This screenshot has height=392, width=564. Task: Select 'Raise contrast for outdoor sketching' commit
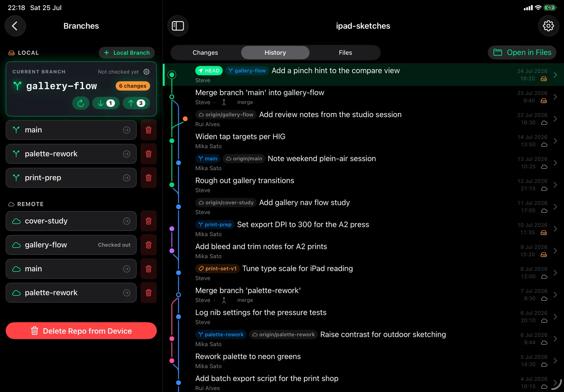tap(363, 339)
